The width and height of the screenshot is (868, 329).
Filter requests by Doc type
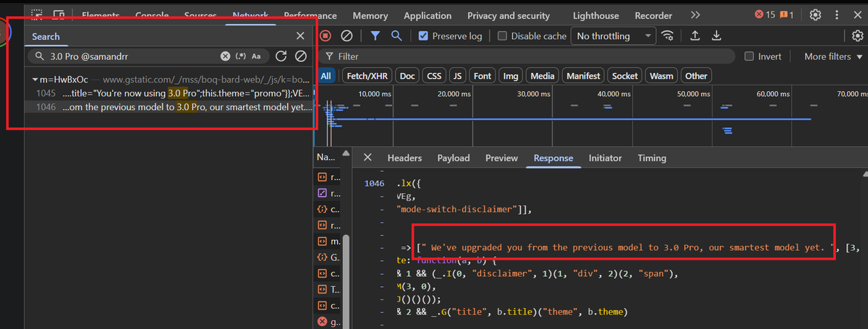pyautogui.click(x=407, y=76)
